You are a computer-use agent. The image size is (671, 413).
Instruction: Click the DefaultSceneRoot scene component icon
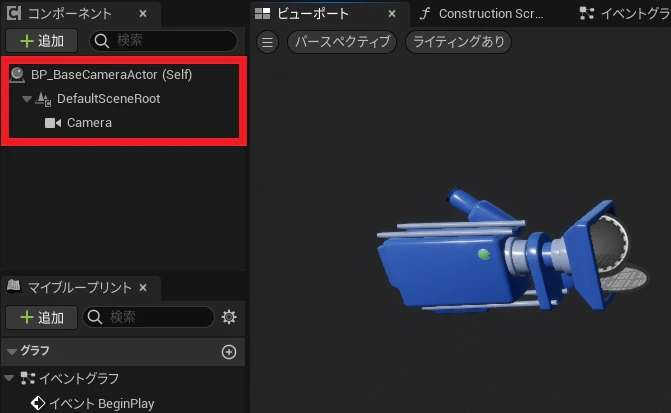(43, 99)
